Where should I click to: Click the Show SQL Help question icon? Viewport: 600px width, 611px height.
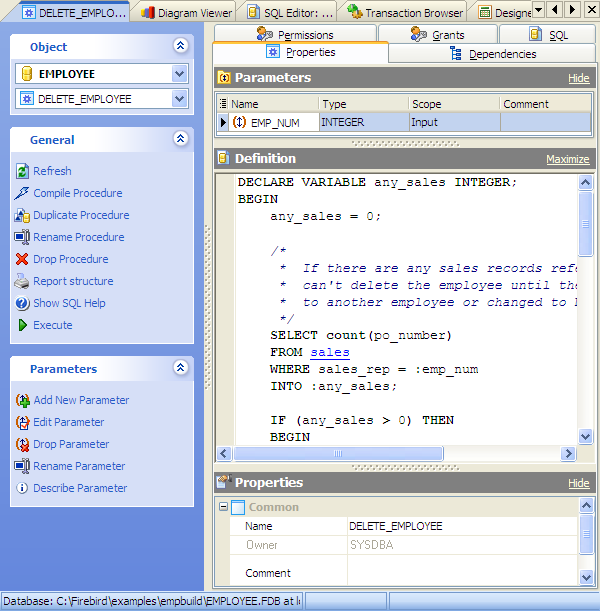coord(22,303)
